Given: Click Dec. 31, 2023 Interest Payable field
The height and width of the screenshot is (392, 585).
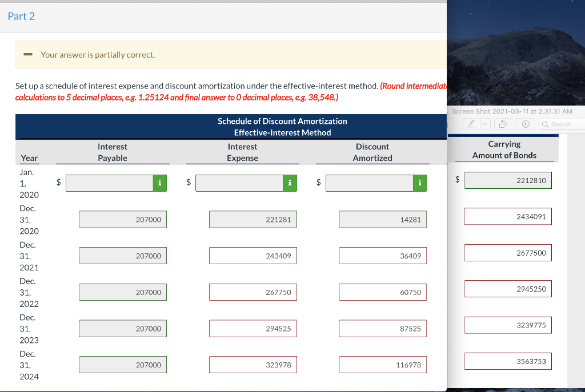Looking at the screenshot, I should tap(123, 328).
